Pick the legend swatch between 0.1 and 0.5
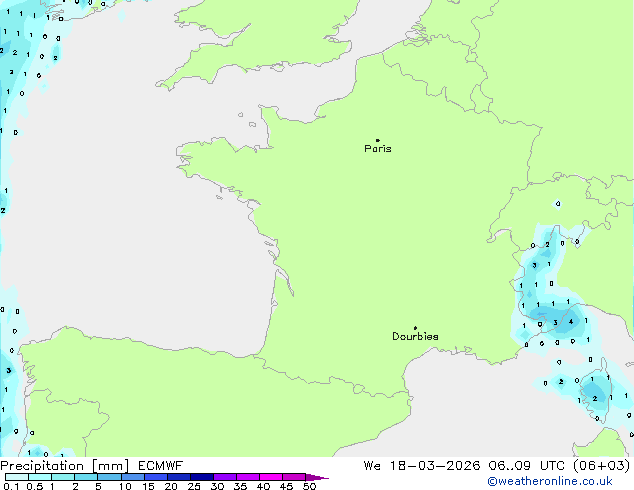The image size is (634, 490). point(17,477)
